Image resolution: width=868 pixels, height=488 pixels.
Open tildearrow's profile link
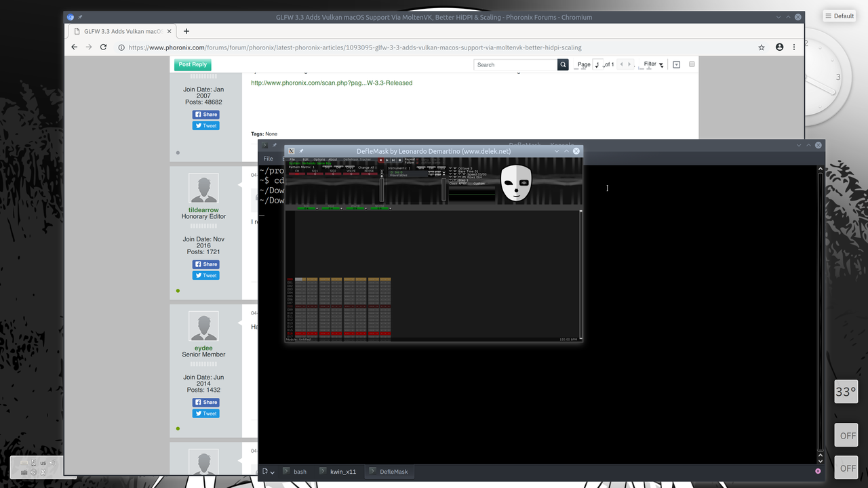pyautogui.click(x=203, y=210)
